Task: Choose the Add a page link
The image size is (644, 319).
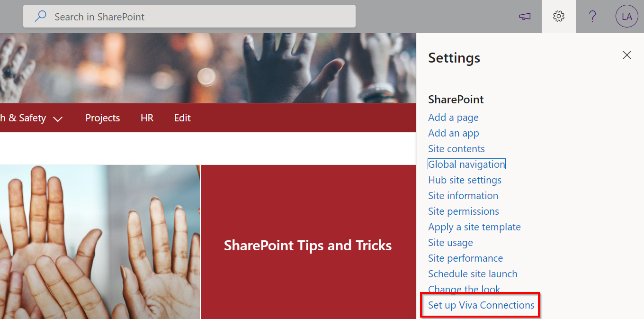Action: 453,118
